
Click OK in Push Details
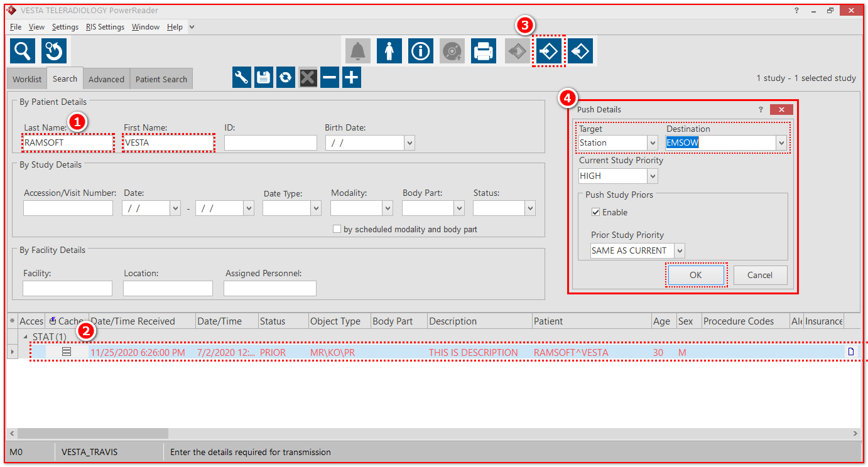[x=696, y=275]
